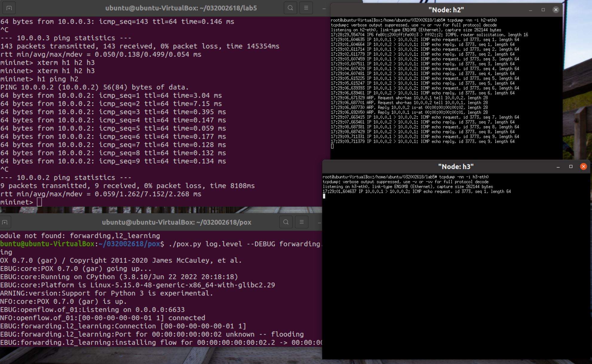Click the "Node: h3" title bar

455,167
